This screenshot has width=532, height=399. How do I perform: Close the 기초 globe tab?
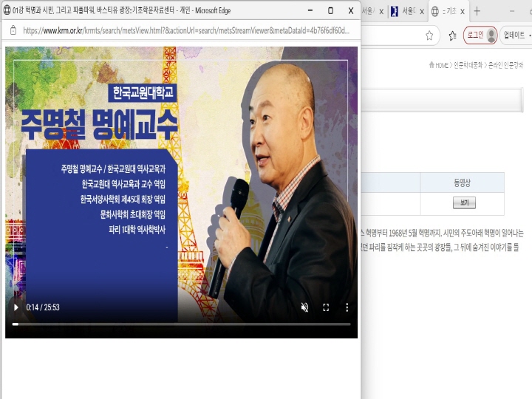pyautogui.click(x=463, y=11)
